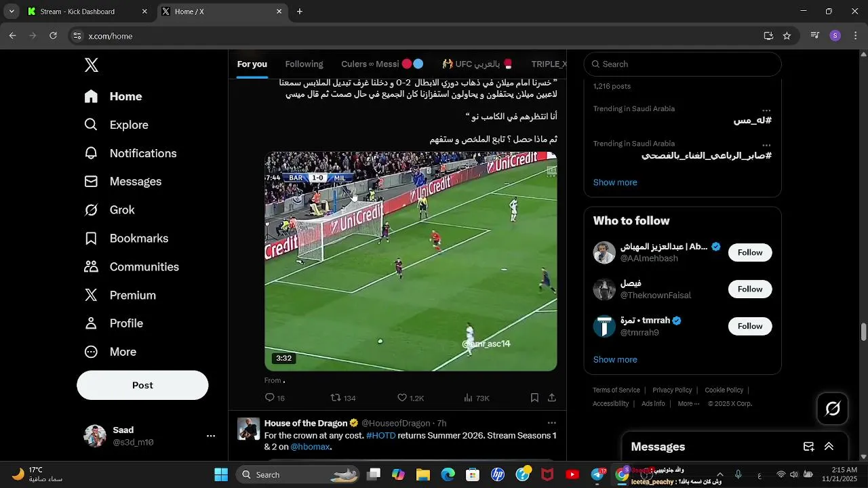Select the Home / X browser tab
Image resolution: width=868 pixels, height=488 pixels.
tap(222, 12)
